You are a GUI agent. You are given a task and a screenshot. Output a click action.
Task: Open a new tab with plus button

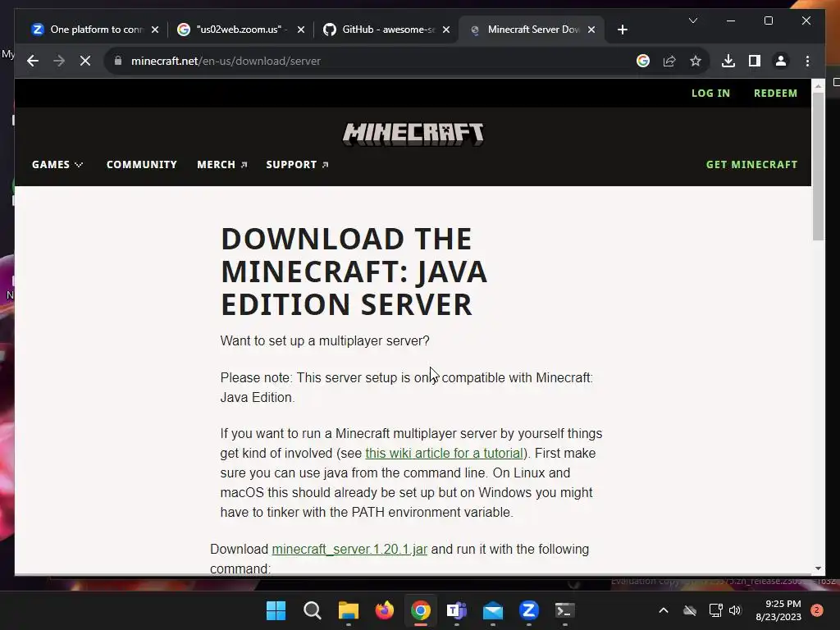[x=622, y=30]
